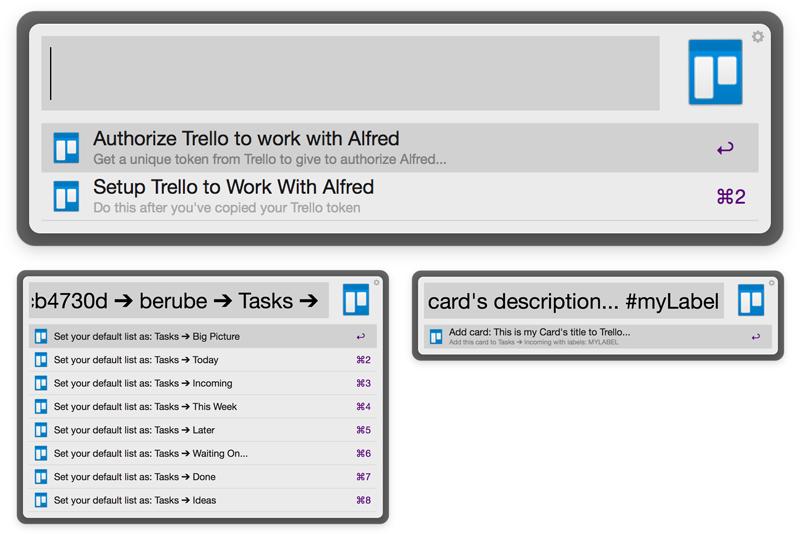Click Trello icon beside Setup Trello result
Image resolution: width=800 pixels, height=546 pixels.
pyautogui.click(x=66, y=196)
